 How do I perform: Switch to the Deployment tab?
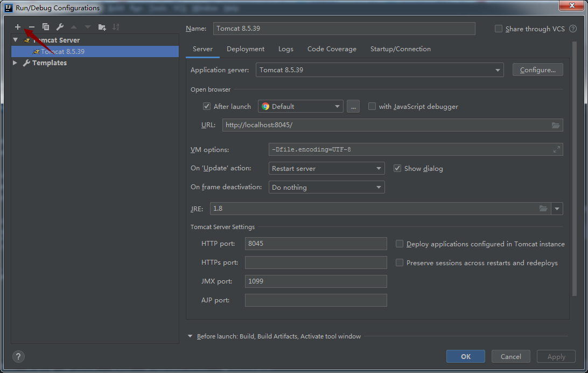click(x=246, y=49)
